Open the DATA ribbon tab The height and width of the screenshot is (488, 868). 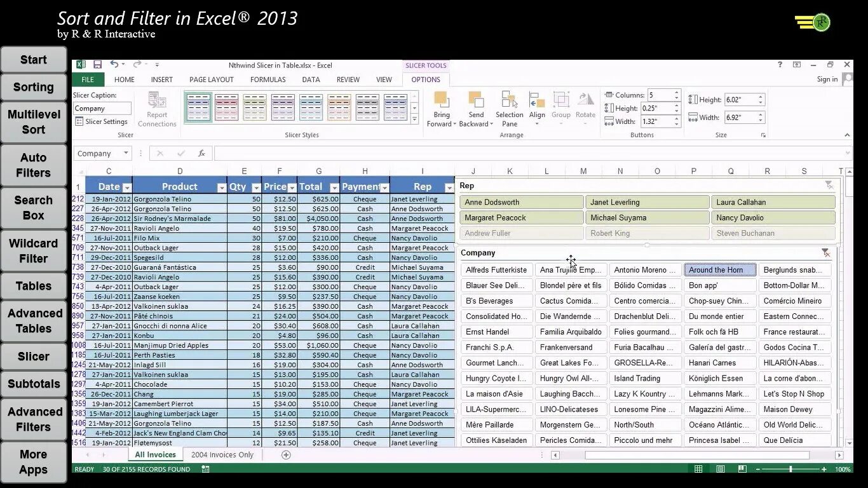tap(311, 79)
